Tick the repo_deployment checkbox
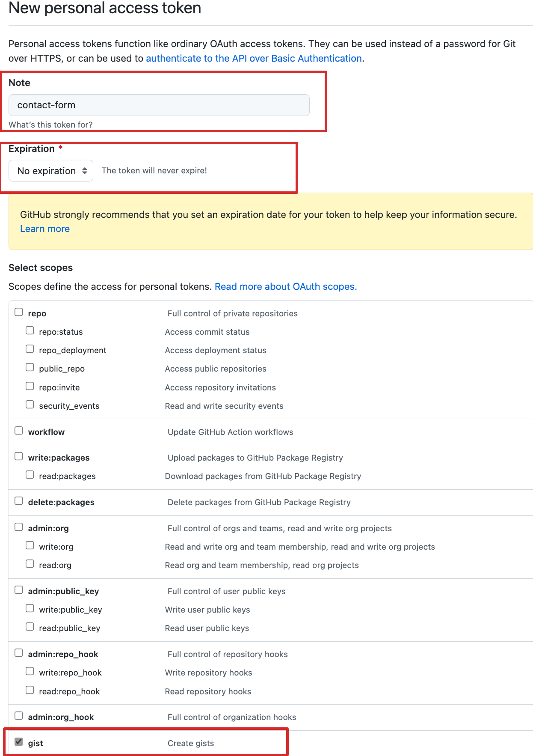533x756 pixels. [x=30, y=349]
